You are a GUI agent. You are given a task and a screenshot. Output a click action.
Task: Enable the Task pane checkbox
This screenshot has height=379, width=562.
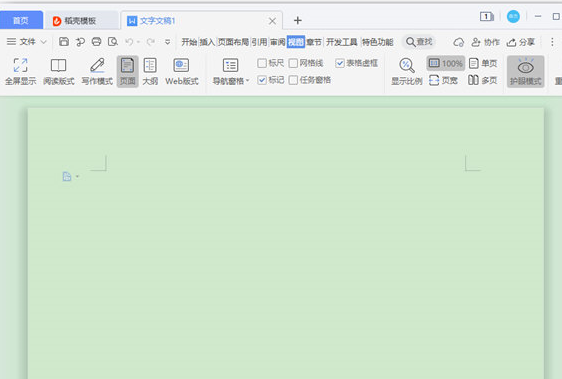pyautogui.click(x=293, y=80)
